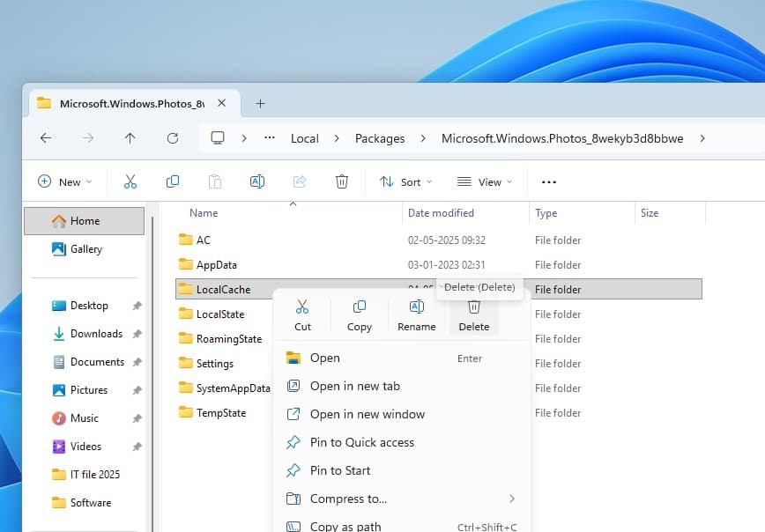Click the Refresh button in navigation bar
This screenshot has width=765, height=532.
tap(173, 138)
